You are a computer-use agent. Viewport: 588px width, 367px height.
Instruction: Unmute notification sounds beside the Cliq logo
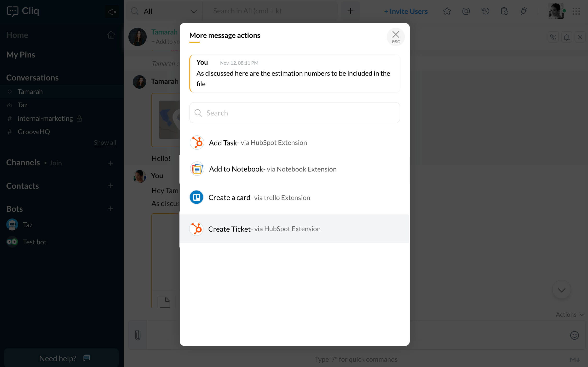[112, 11]
